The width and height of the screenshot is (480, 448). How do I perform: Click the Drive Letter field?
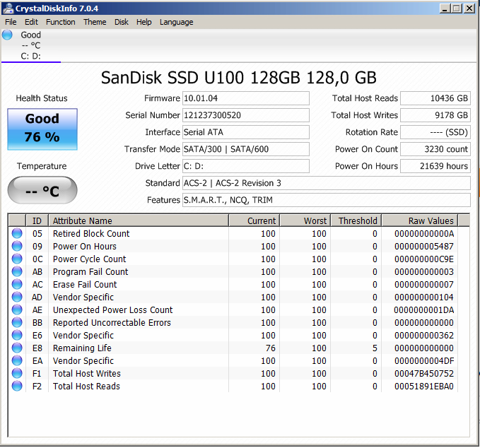(246, 166)
